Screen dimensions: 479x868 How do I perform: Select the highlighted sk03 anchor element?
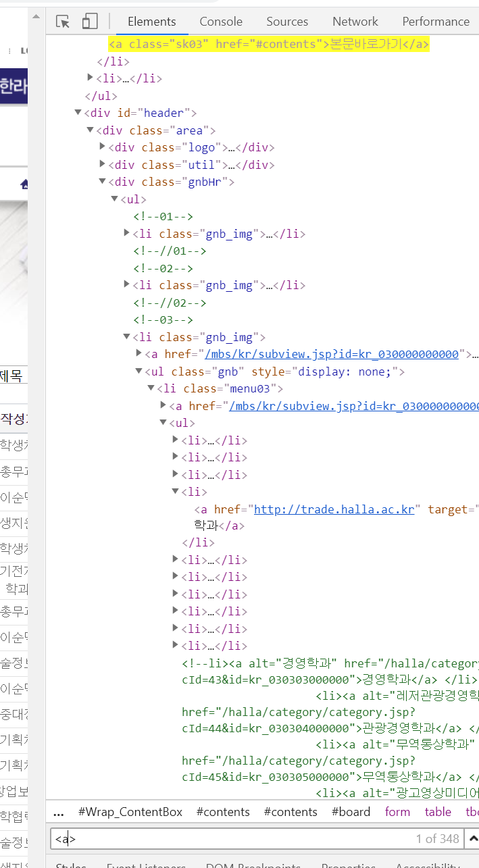tap(269, 45)
